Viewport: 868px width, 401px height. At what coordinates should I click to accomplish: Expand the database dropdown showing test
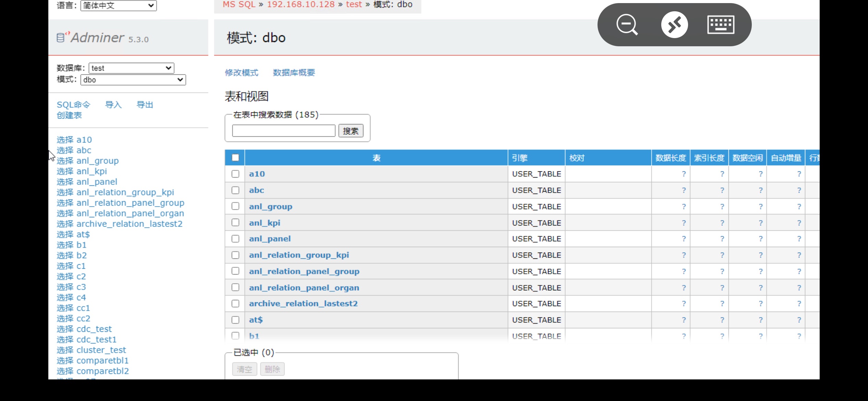tap(131, 68)
